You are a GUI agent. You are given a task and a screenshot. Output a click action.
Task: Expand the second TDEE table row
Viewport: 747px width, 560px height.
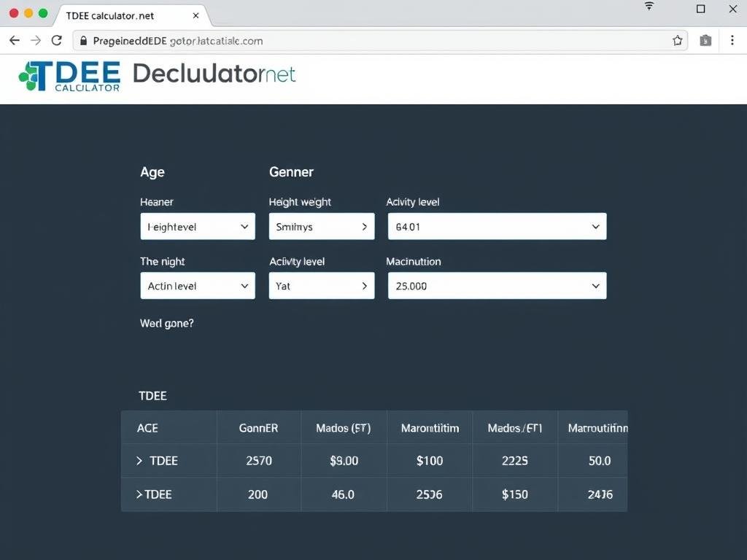coord(140,494)
